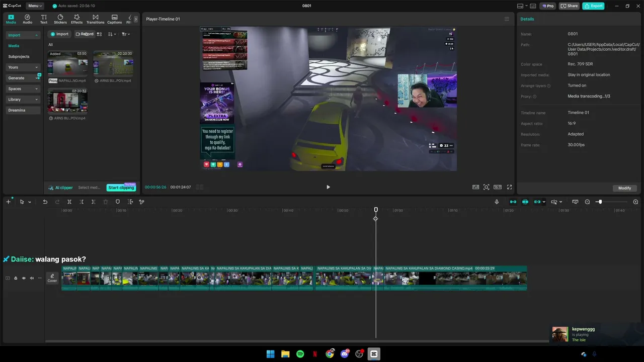Show more tabs with right chevron
Viewport: 644px width, 362px height.
coord(135,19)
